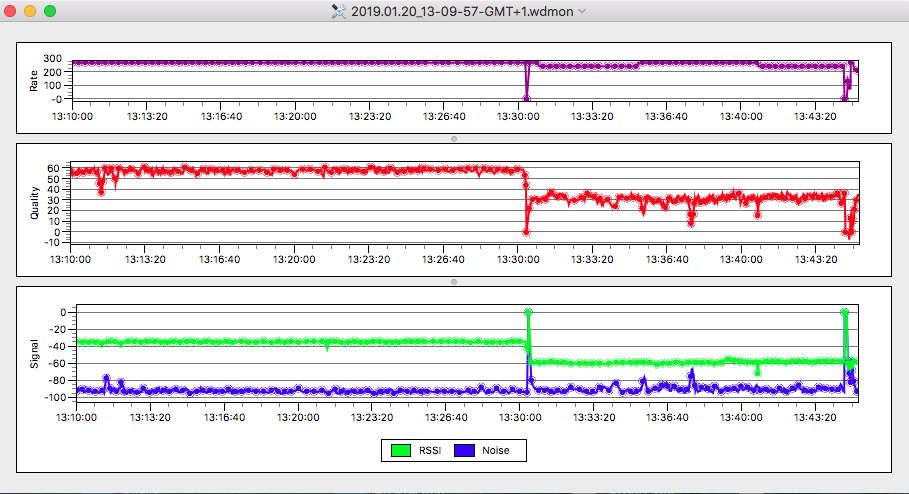The image size is (909, 494).
Task: Click the 300 label on Rate axis
Action: click(x=52, y=59)
